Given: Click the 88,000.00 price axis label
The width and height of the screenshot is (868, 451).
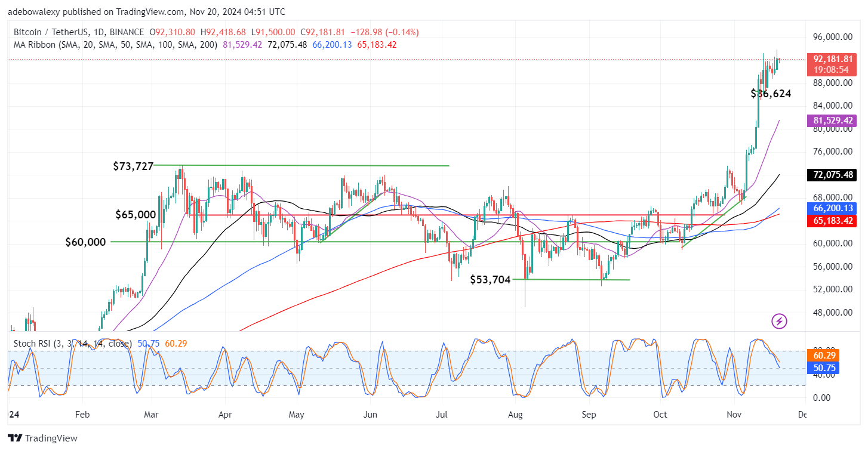Looking at the screenshot, I should click(x=832, y=82).
